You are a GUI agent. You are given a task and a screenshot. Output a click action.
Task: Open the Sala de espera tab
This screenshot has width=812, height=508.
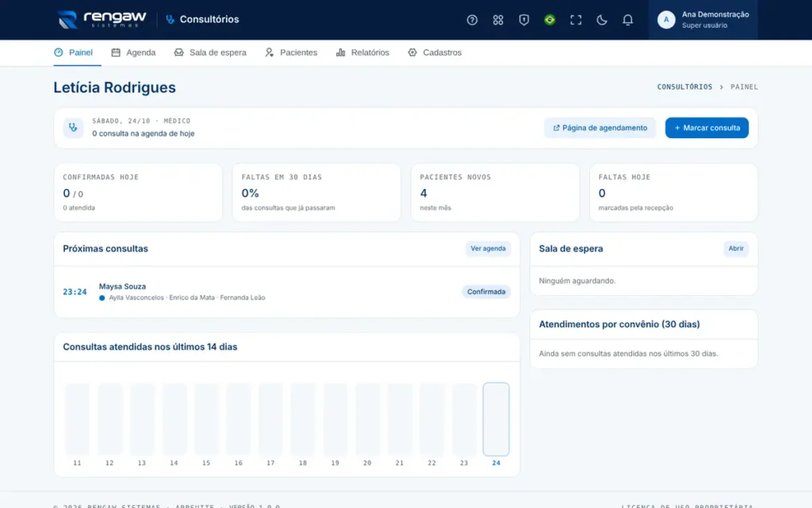click(210, 52)
